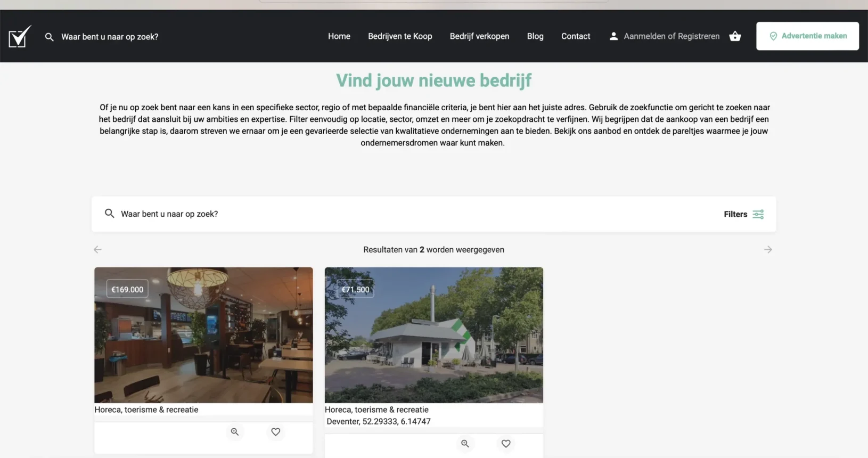Open Bedrijven te Koop page

[x=400, y=36]
